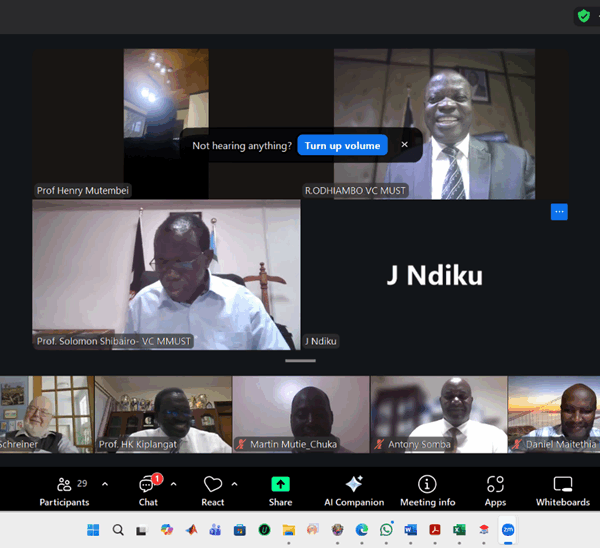Image resolution: width=600 pixels, height=548 pixels.
Task: Expand the React options arrow
Action: click(x=235, y=484)
